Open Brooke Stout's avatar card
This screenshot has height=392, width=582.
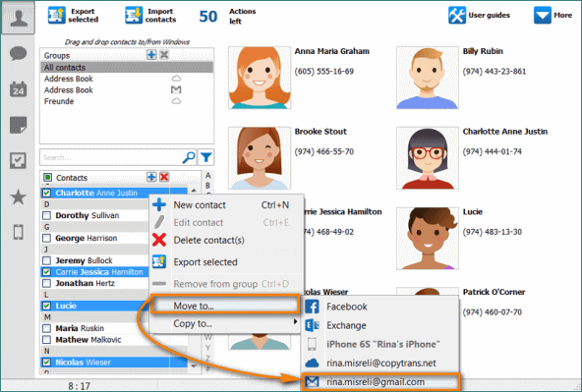coord(260,158)
